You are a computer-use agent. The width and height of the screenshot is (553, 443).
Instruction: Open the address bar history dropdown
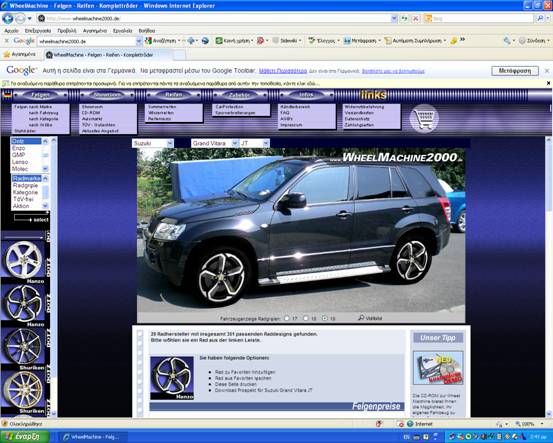tap(394, 18)
